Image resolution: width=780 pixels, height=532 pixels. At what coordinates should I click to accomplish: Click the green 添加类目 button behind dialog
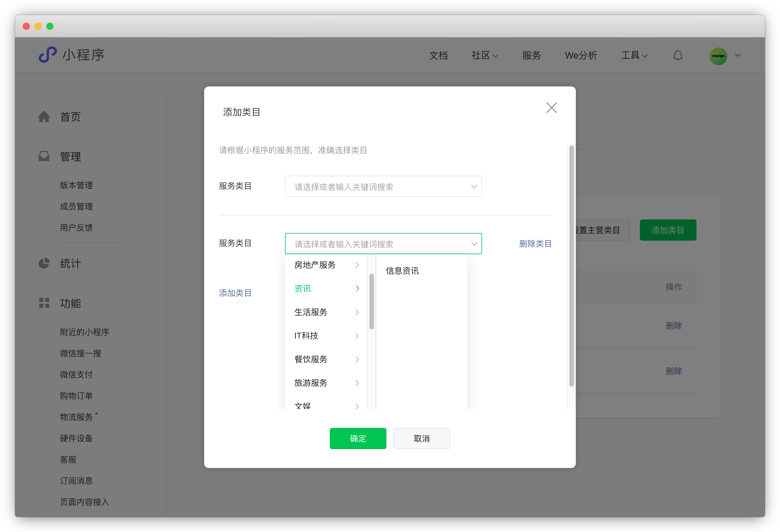coord(668,230)
